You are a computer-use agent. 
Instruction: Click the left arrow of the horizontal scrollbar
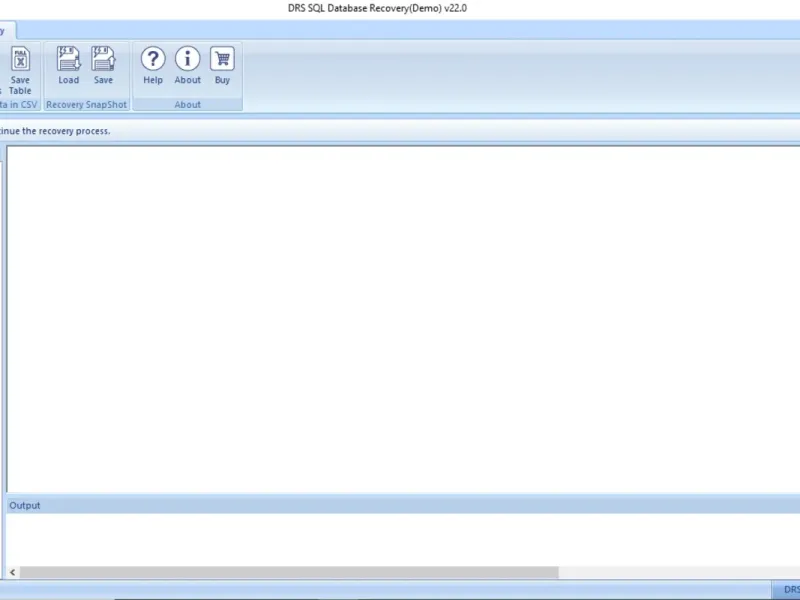pyautogui.click(x=12, y=572)
